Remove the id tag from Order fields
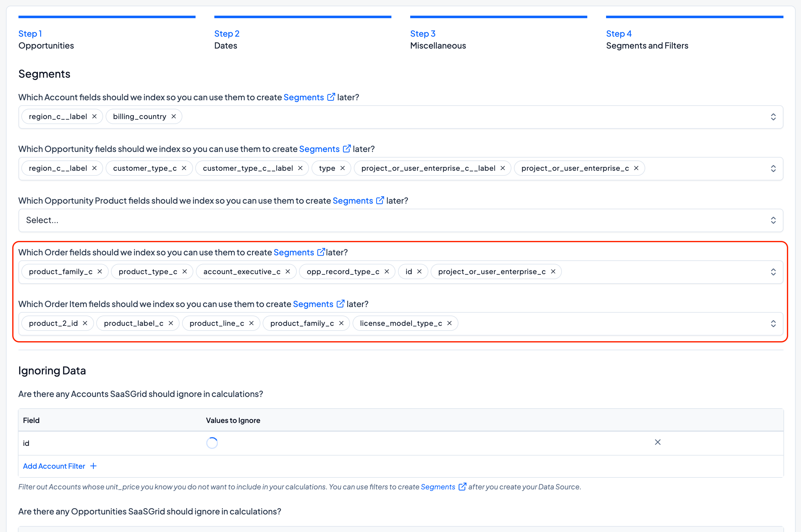Screen dimensions: 801x532 tap(419, 271)
